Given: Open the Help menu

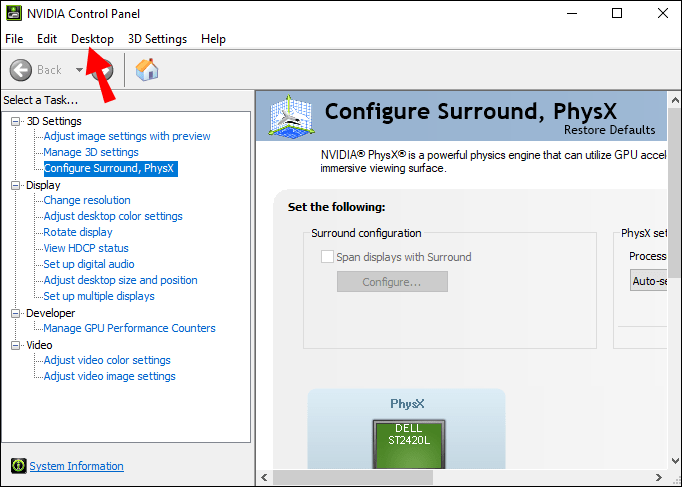Looking at the screenshot, I should [x=213, y=39].
